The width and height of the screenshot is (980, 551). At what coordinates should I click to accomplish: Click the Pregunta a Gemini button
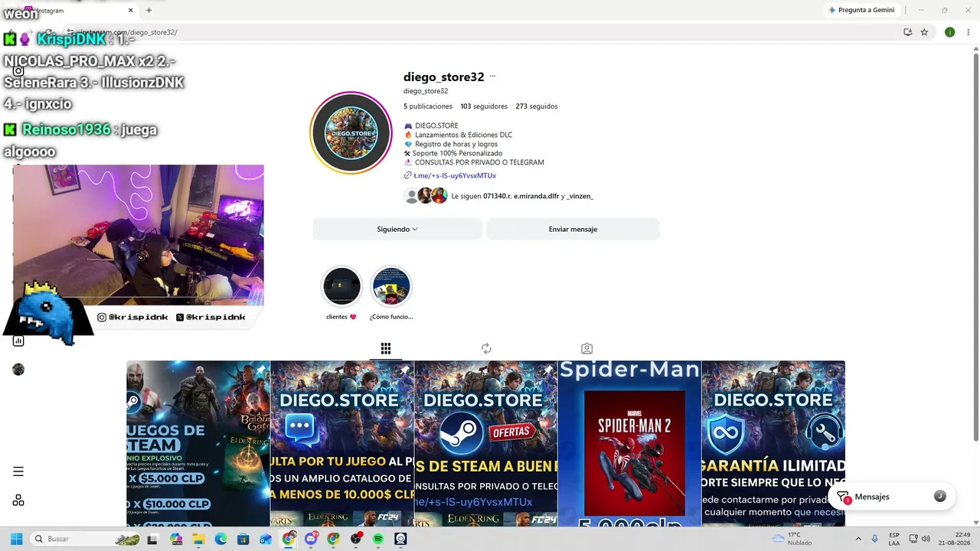pos(861,10)
